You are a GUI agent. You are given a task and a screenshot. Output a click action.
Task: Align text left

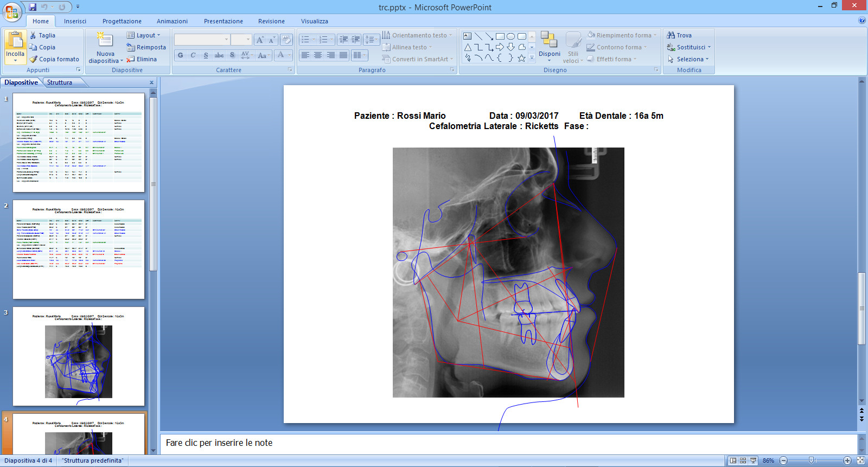pos(305,55)
